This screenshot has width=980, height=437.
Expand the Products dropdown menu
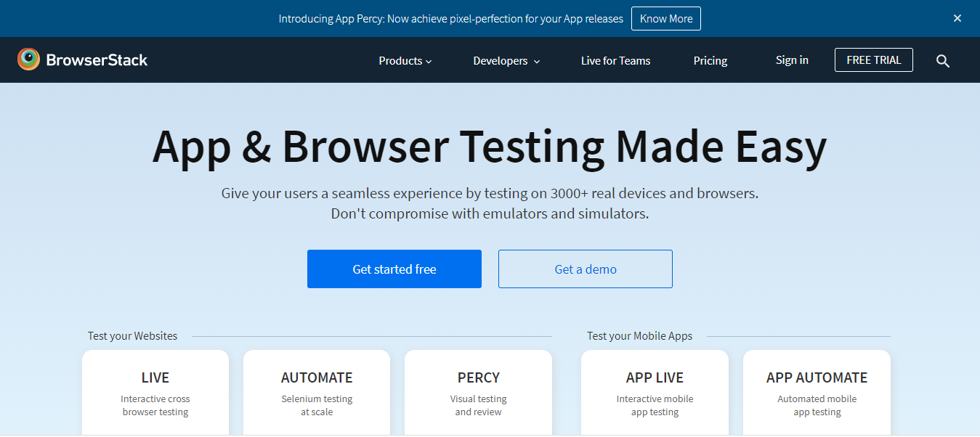[x=405, y=61]
